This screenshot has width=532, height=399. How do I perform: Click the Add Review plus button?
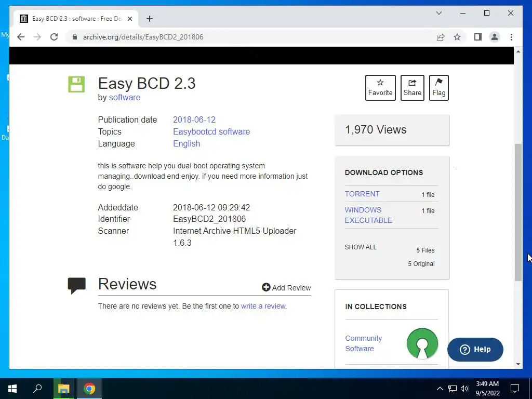pos(286,288)
